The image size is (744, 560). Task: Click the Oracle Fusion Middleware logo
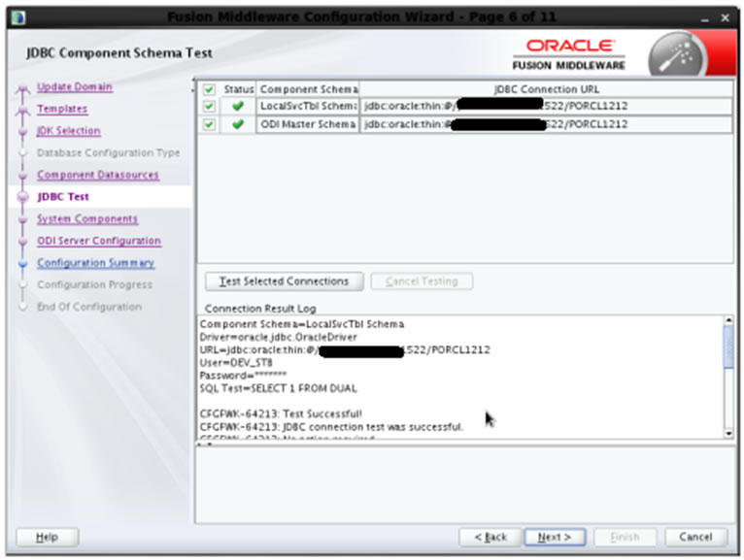coord(569,55)
